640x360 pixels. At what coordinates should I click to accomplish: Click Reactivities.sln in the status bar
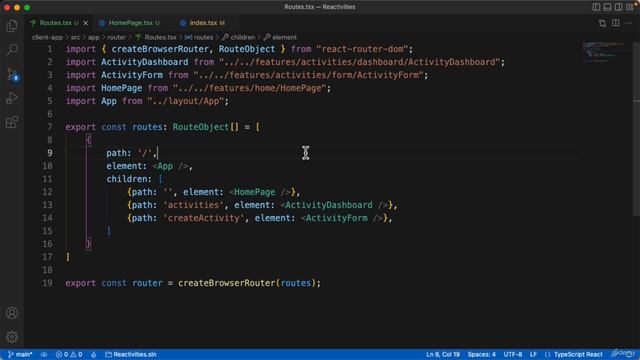click(131, 354)
